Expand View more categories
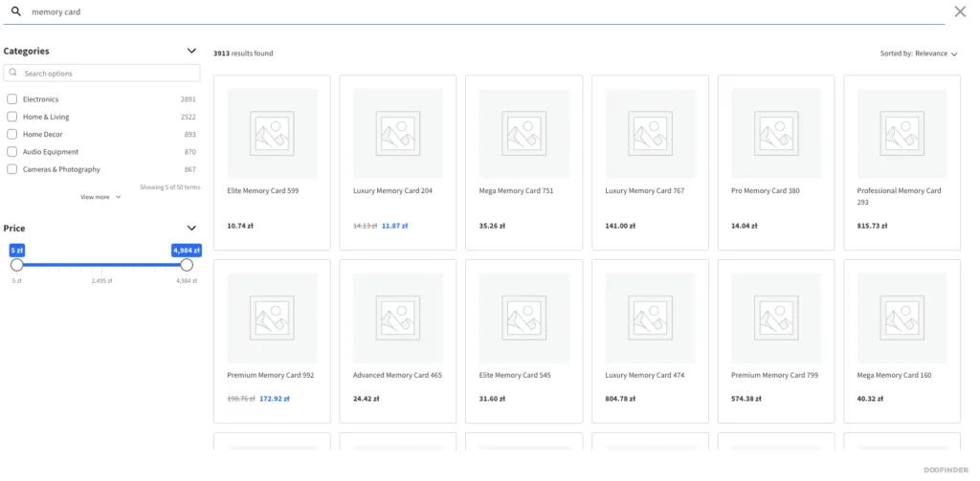This screenshot has height=481, width=980. (100, 197)
